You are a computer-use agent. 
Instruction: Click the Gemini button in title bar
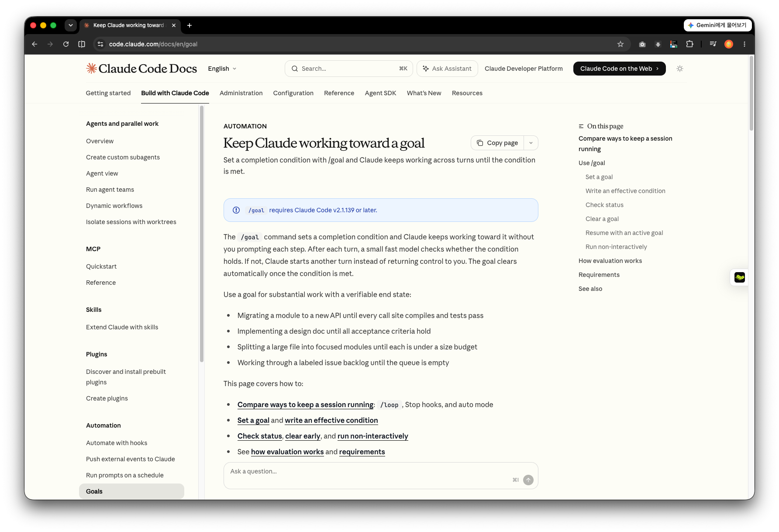pos(718,25)
